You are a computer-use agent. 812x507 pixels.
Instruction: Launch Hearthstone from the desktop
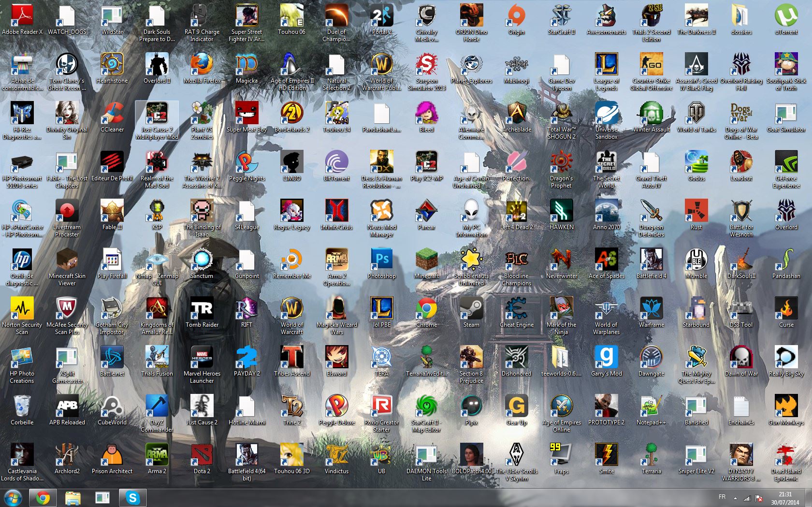(112, 68)
